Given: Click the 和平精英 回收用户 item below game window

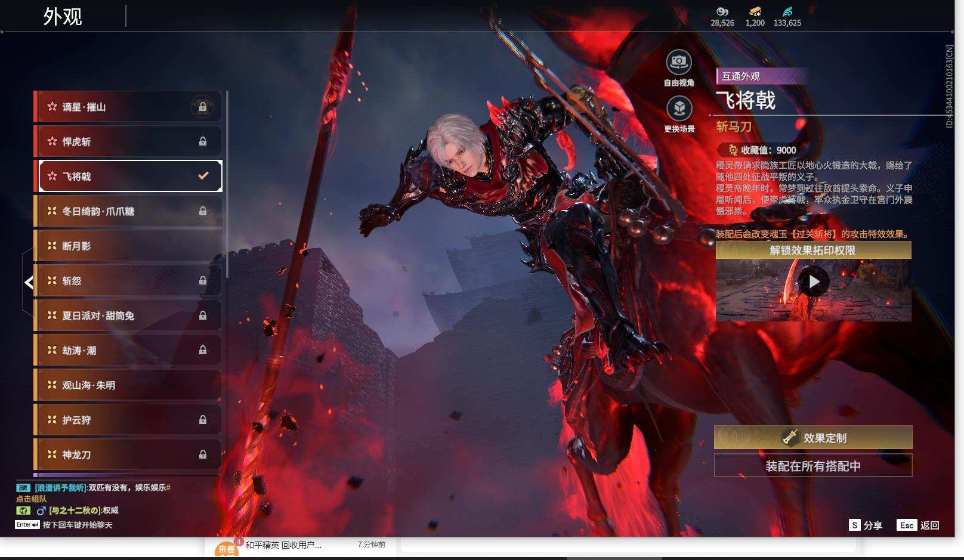Looking at the screenshot, I should [x=283, y=544].
